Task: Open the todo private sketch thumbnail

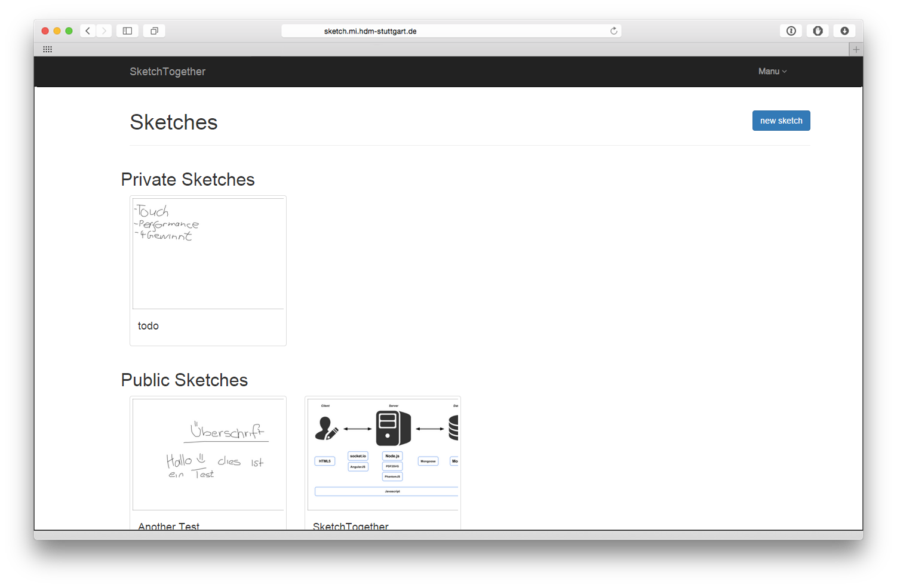Action: tap(208, 254)
